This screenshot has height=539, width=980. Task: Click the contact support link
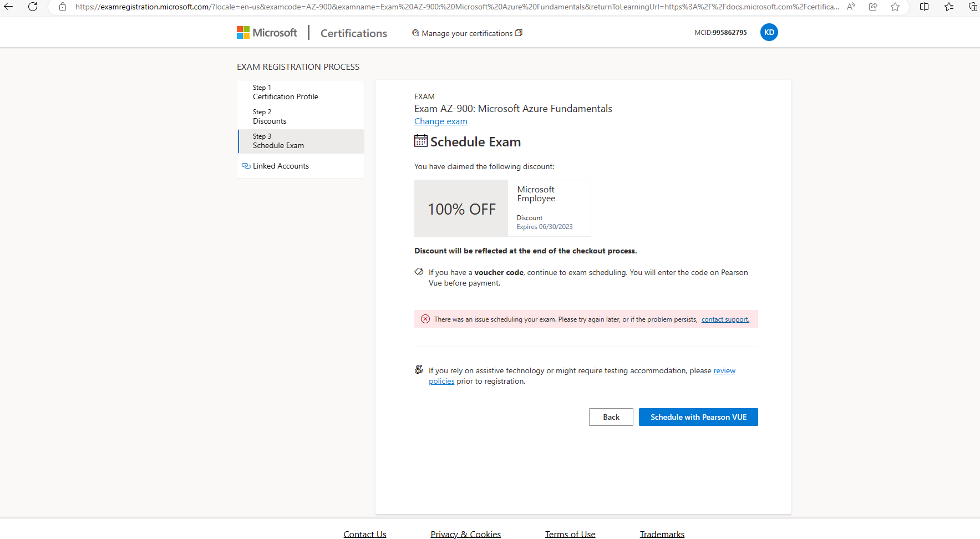click(x=725, y=319)
